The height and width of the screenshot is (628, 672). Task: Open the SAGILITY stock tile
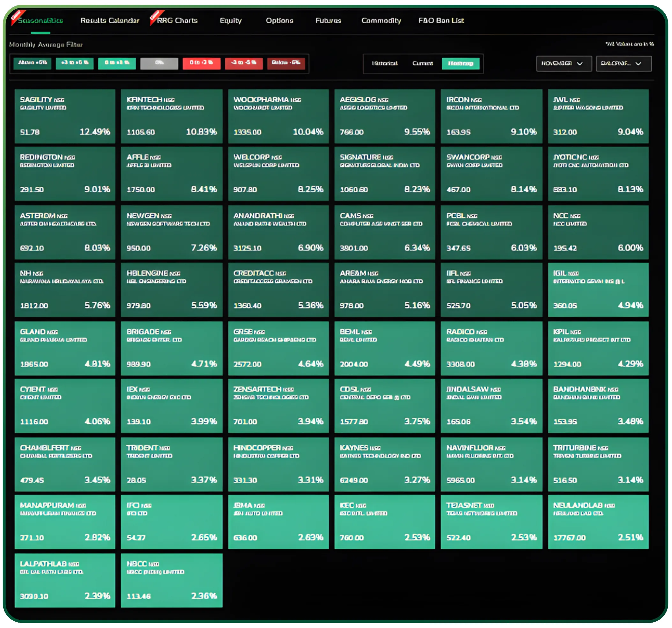tap(65, 117)
